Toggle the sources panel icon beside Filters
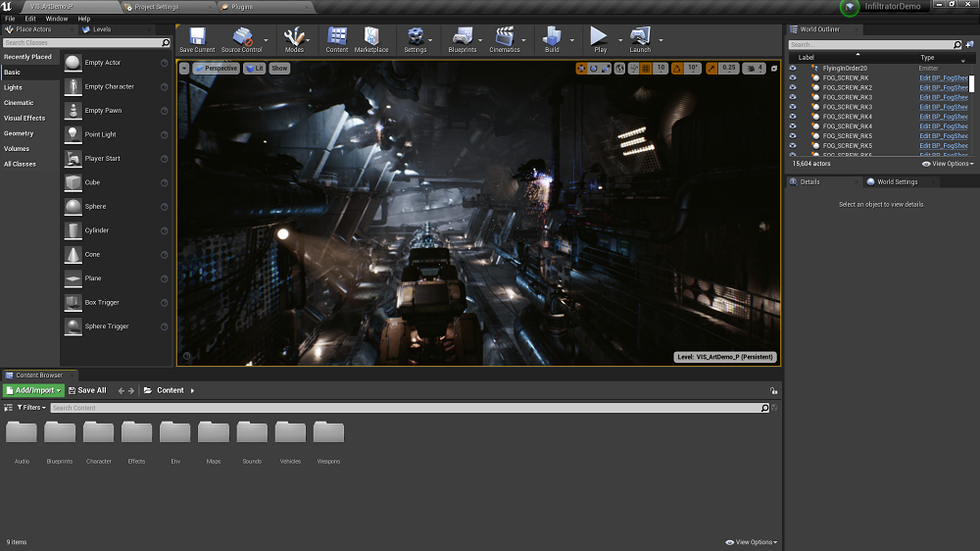 [x=8, y=407]
